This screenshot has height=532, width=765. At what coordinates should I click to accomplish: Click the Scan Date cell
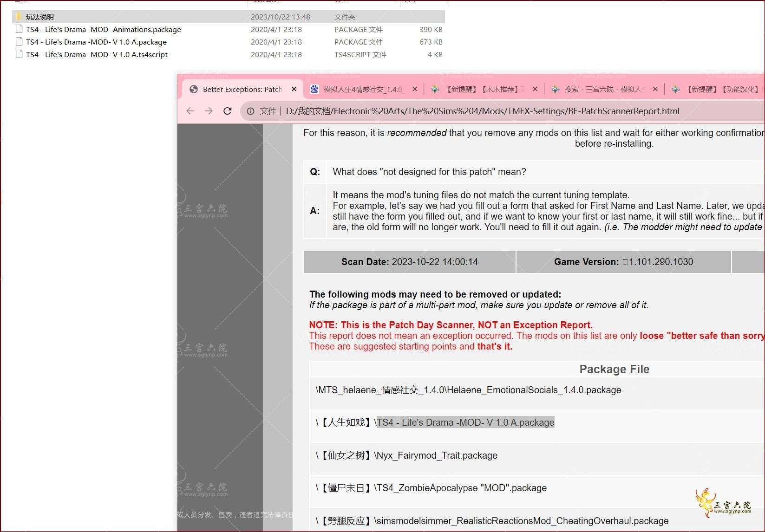coord(410,262)
